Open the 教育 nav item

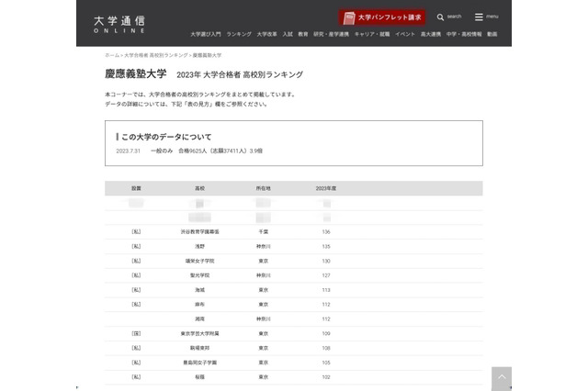click(x=303, y=34)
